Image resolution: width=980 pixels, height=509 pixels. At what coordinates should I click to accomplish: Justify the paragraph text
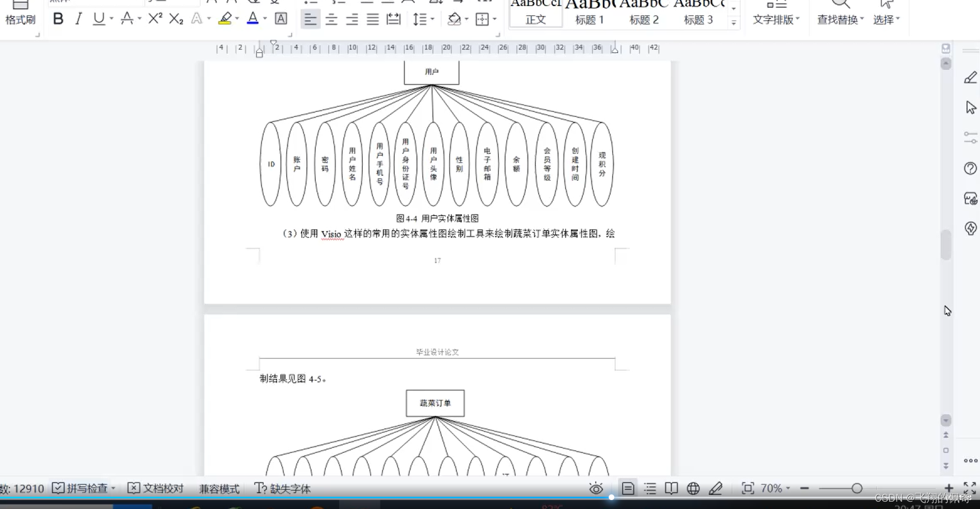[x=373, y=20]
